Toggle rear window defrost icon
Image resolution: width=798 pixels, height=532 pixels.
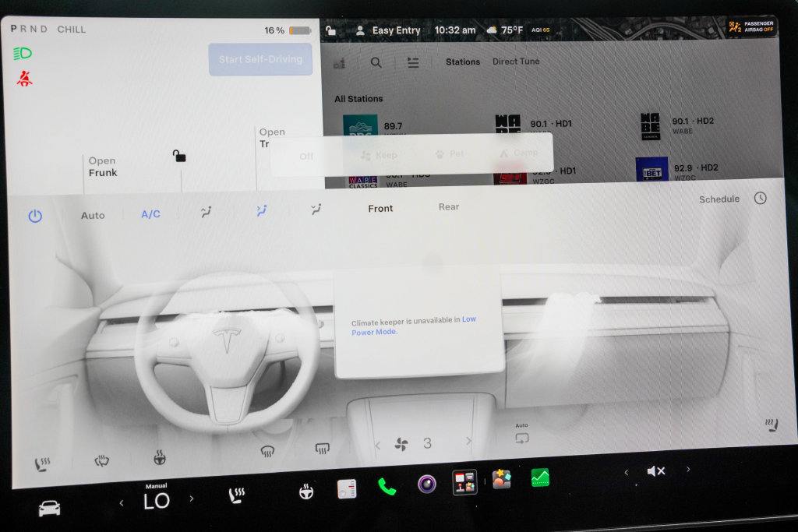[322, 448]
